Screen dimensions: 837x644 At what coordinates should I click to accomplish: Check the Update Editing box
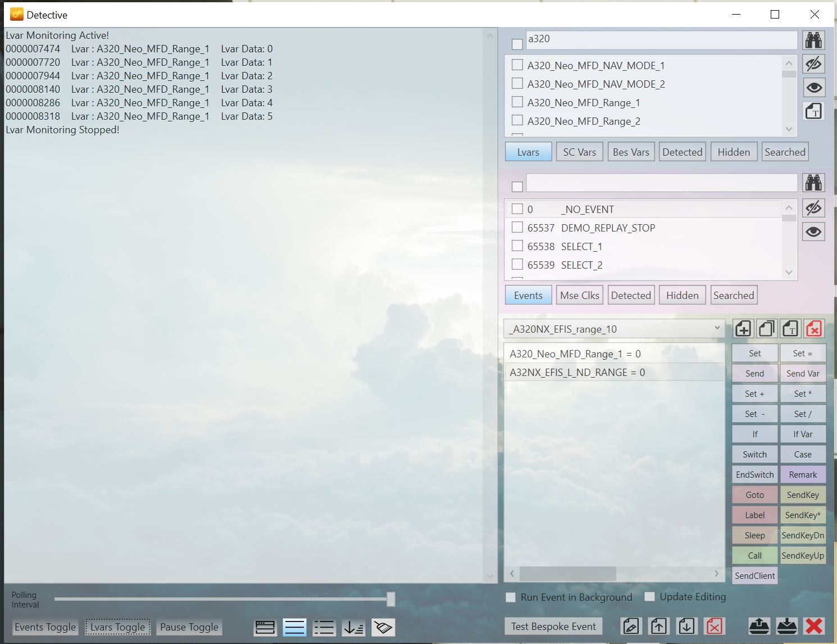click(650, 597)
